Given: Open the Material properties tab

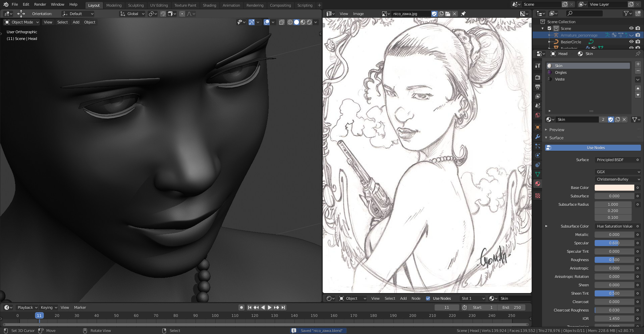Looking at the screenshot, I should [538, 184].
